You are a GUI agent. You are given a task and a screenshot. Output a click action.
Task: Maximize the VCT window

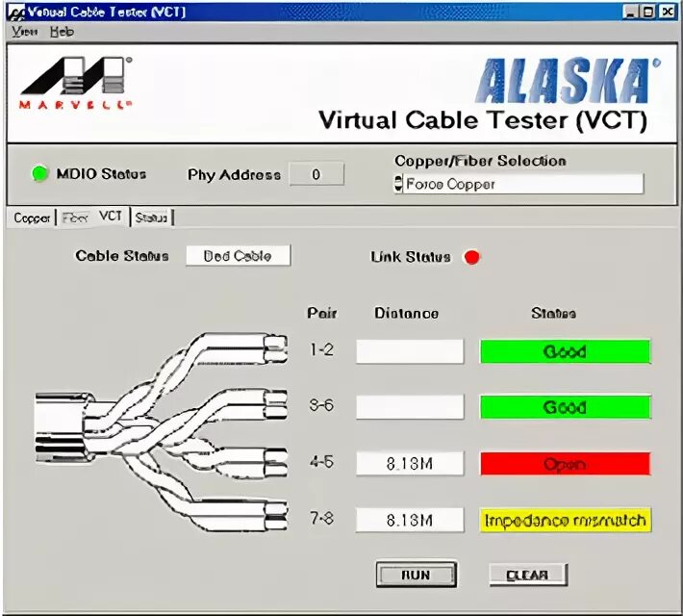[x=648, y=12]
